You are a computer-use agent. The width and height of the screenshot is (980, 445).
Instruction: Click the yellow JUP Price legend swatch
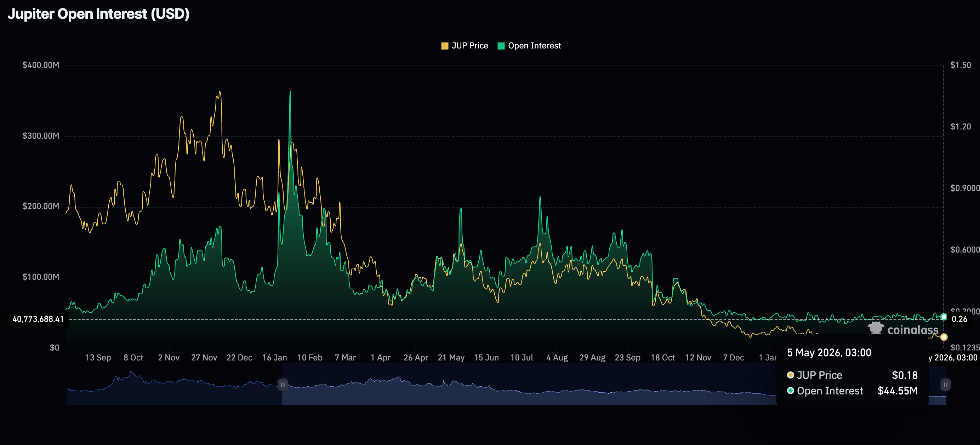pyautogui.click(x=444, y=46)
